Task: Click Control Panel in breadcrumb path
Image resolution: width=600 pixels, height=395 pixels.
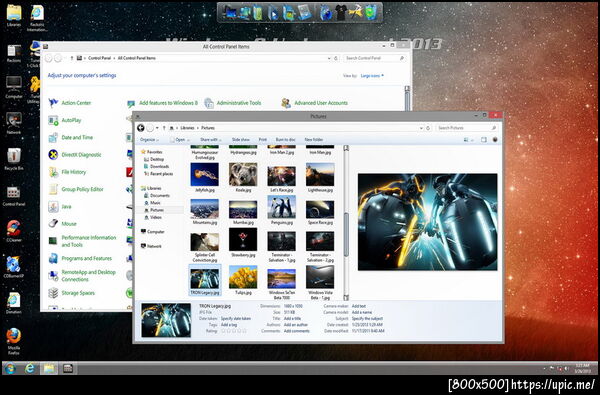Action: [x=99, y=58]
